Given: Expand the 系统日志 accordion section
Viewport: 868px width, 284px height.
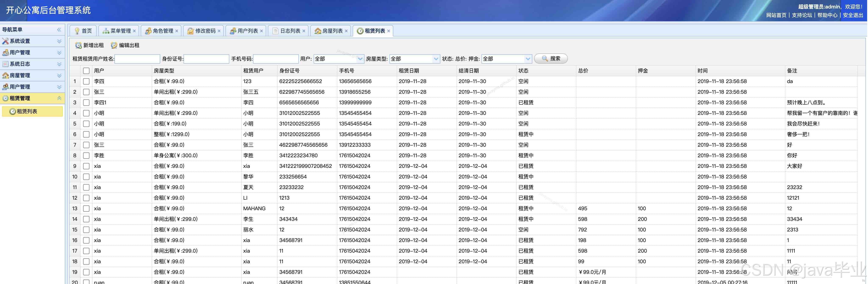Looking at the screenshot, I should click(59, 64).
